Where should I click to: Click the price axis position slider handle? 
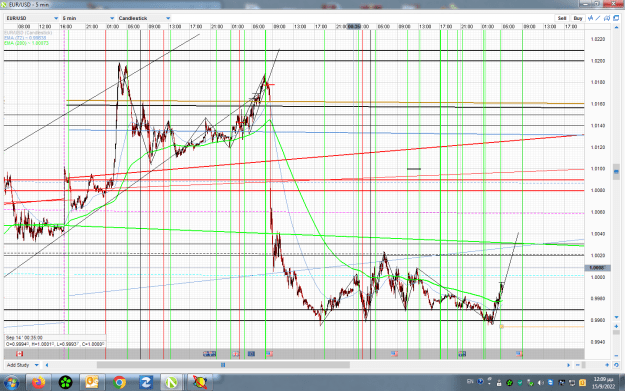(x=616, y=171)
